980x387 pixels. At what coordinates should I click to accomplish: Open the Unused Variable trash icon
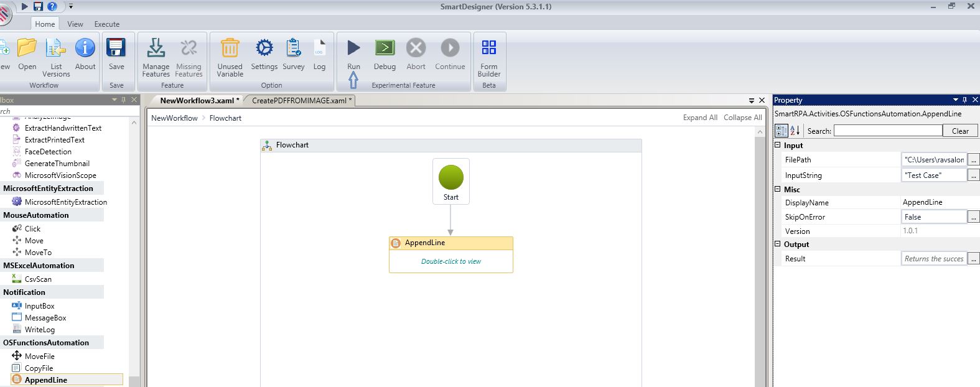coord(230,49)
